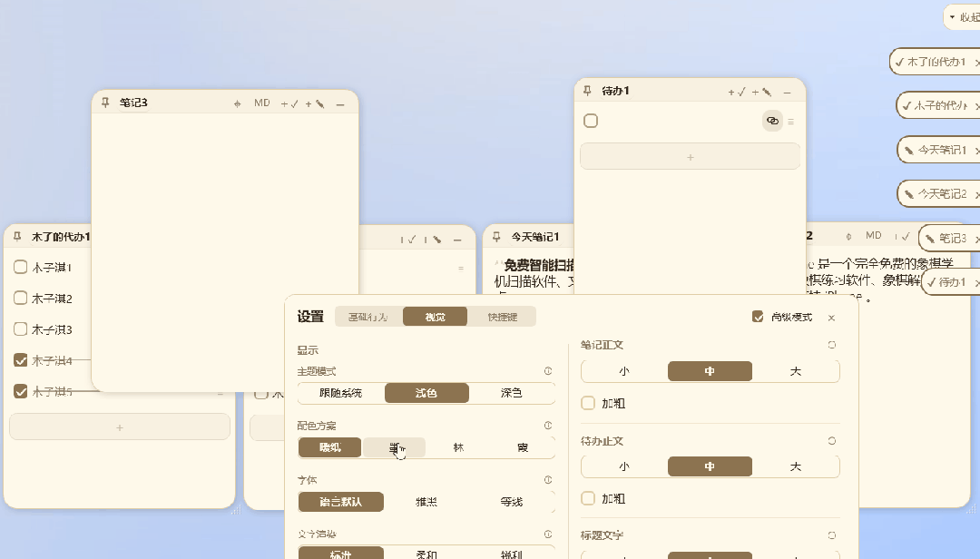The width and height of the screenshot is (980, 559).
Task: Click info icon beside 文字渲染
Action: click(548, 534)
